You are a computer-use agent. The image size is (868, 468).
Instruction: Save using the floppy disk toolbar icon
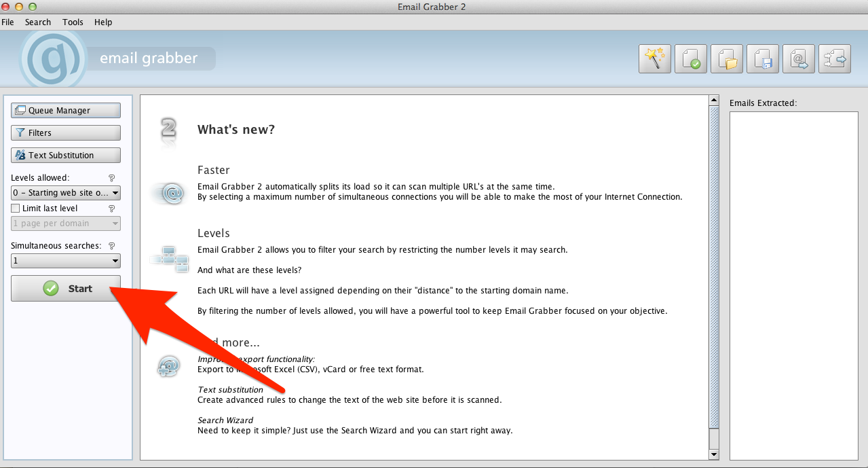tap(763, 59)
